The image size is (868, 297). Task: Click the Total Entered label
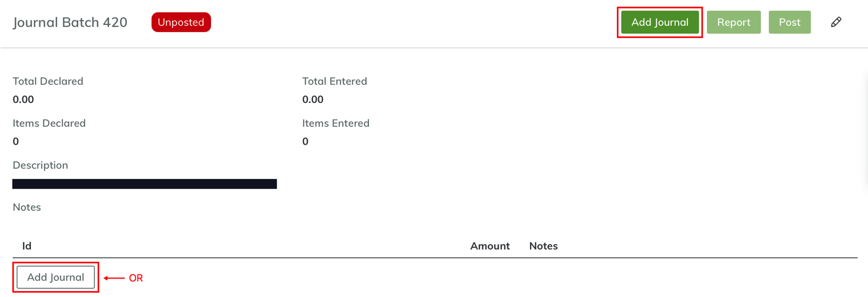point(334,81)
